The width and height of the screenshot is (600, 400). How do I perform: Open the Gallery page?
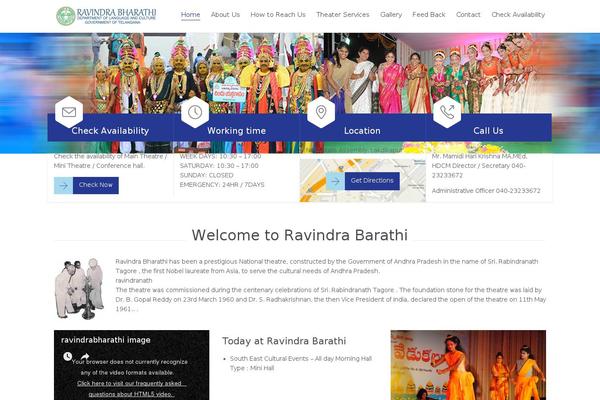[391, 15]
